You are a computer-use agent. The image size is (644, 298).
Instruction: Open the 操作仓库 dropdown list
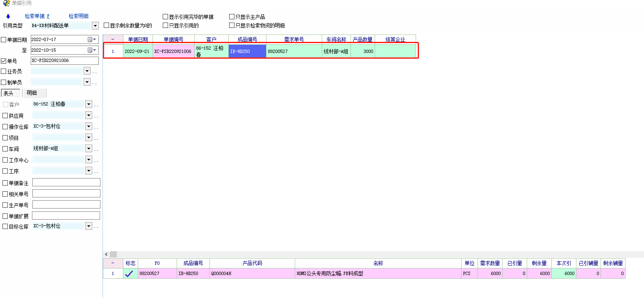pyautogui.click(x=89, y=127)
